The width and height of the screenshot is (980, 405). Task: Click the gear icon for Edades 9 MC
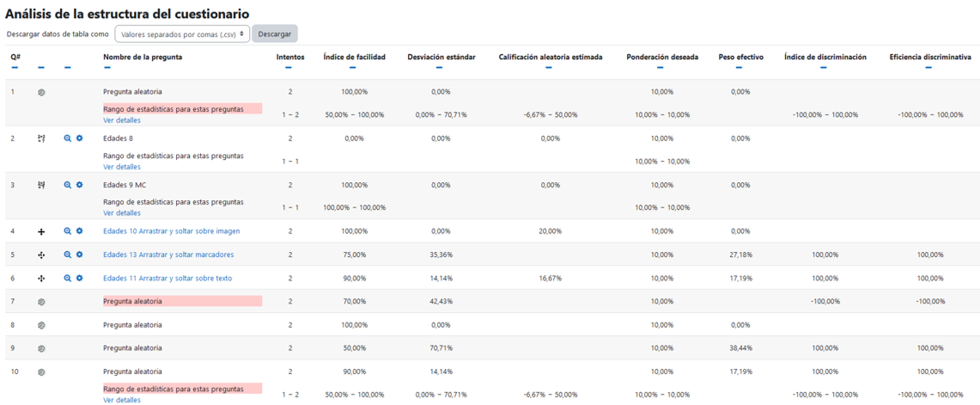point(80,185)
